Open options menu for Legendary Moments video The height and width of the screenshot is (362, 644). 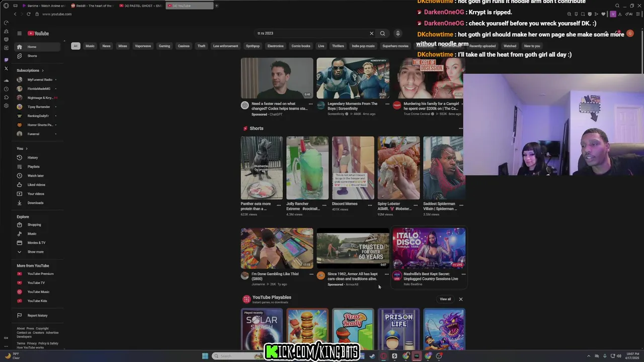(x=387, y=104)
